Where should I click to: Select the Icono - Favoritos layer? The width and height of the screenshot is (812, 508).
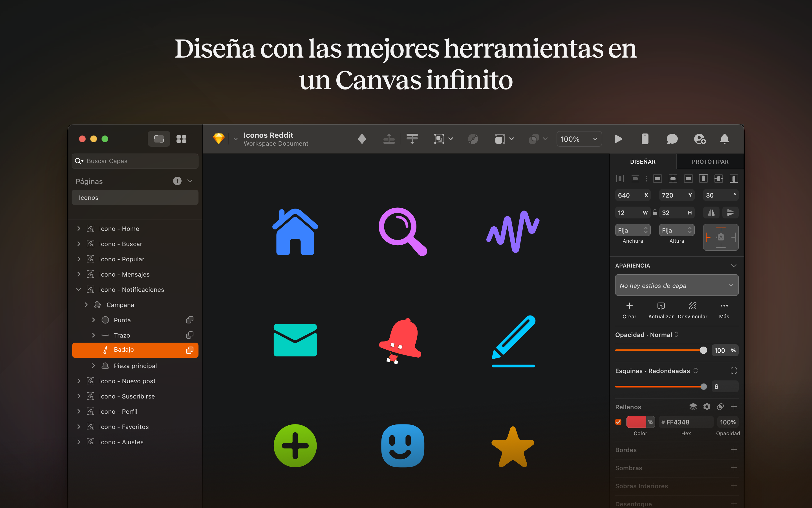click(x=135, y=427)
